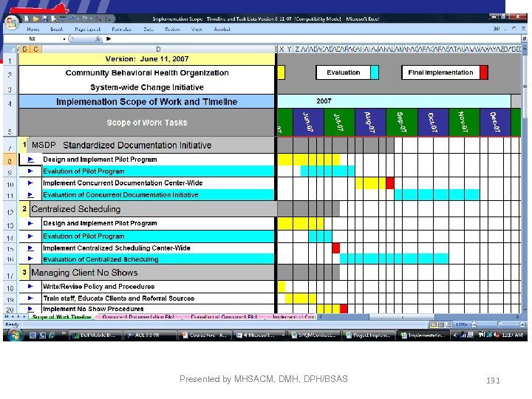Open the Formulas ribbon tab
The width and height of the screenshot is (532, 399).
point(121,29)
